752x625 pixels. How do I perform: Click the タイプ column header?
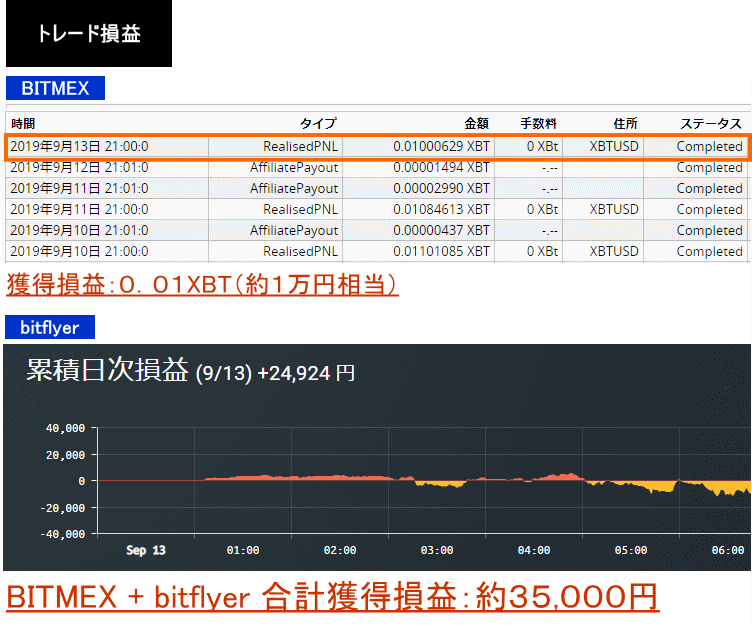coord(318,123)
